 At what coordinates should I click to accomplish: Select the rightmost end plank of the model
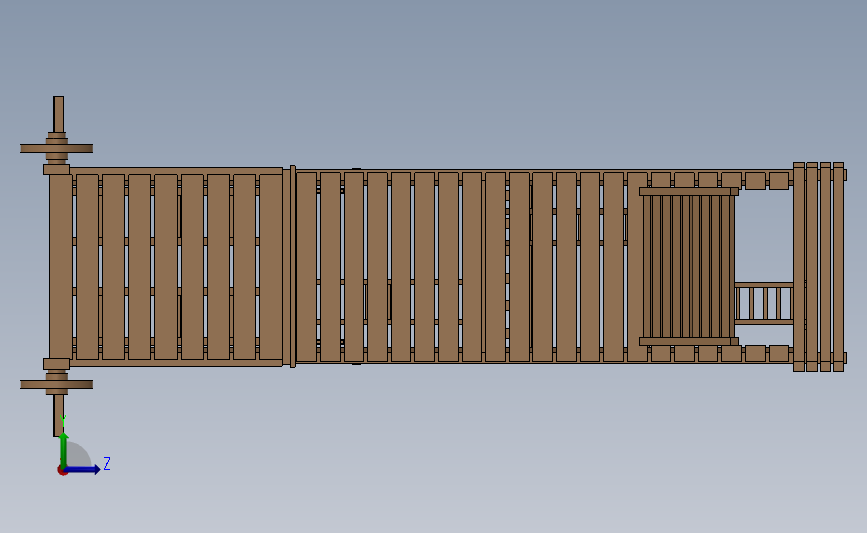838,266
